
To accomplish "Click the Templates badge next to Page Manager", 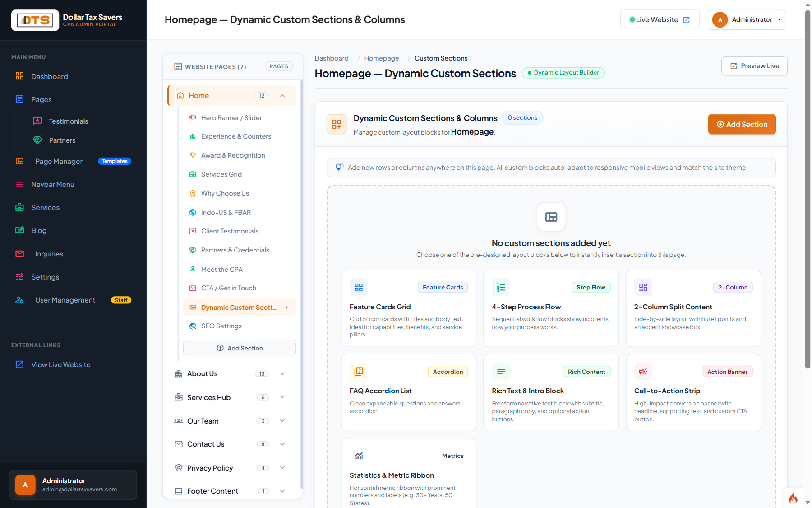I will (x=115, y=161).
